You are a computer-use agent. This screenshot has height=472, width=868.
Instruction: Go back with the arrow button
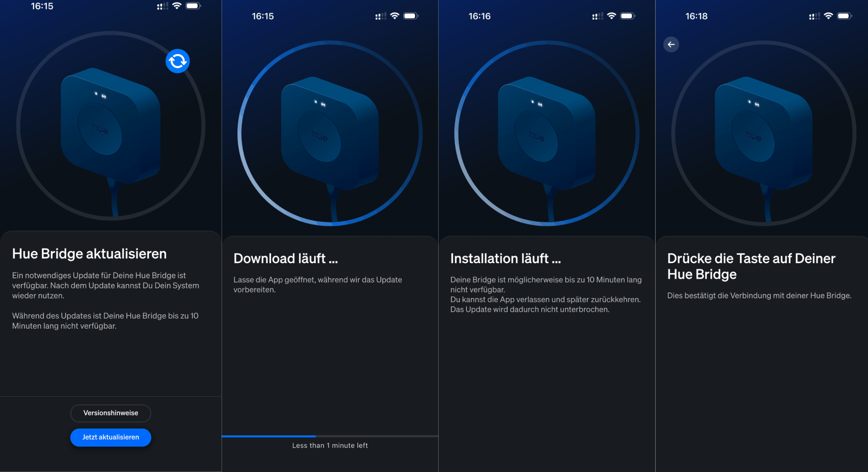click(x=671, y=44)
